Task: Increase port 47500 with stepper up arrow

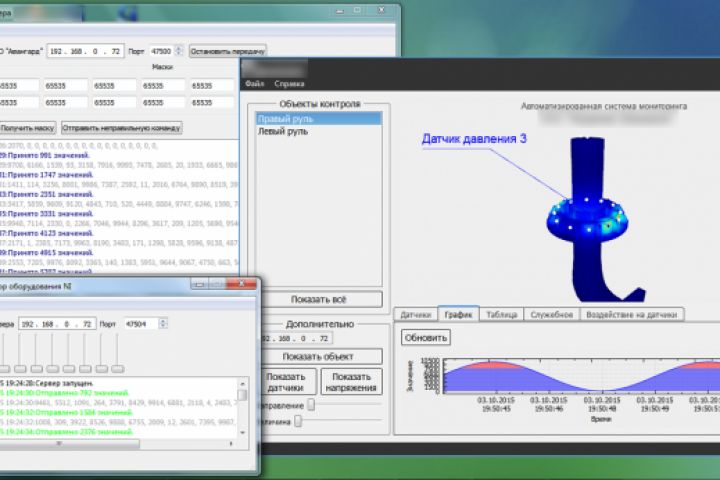Action: (179, 48)
